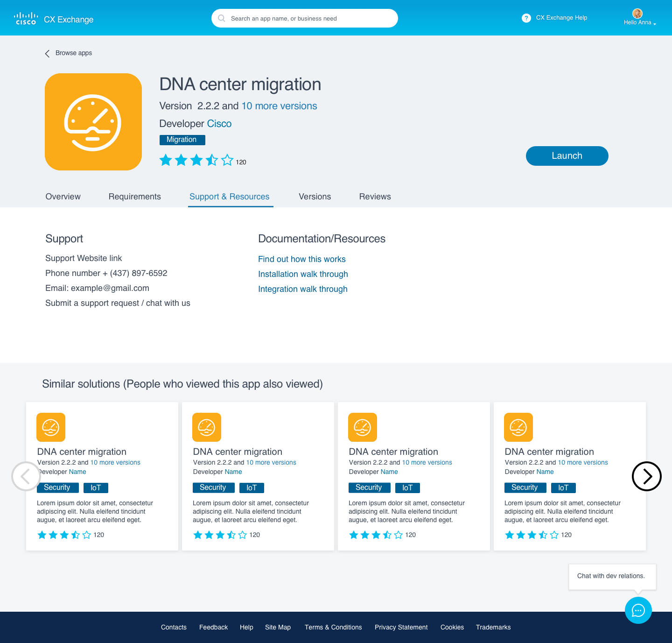The height and width of the screenshot is (643, 672).
Task: Open Site Map footer link
Action: tap(278, 627)
